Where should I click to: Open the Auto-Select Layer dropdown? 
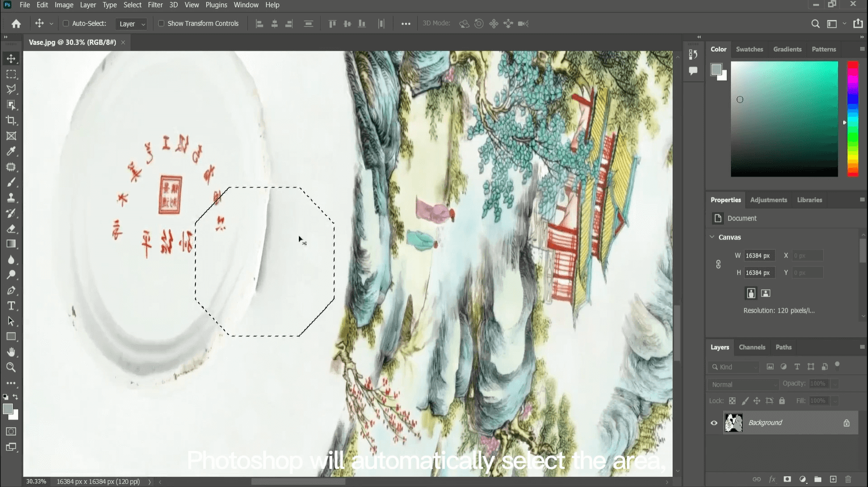pos(131,24)
